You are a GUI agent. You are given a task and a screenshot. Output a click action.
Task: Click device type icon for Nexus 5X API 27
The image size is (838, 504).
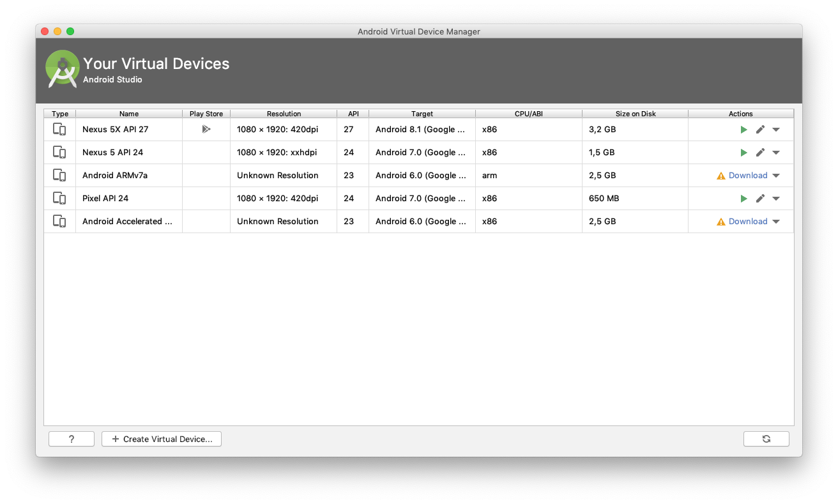pyautogui.click(x=59, y=130)
